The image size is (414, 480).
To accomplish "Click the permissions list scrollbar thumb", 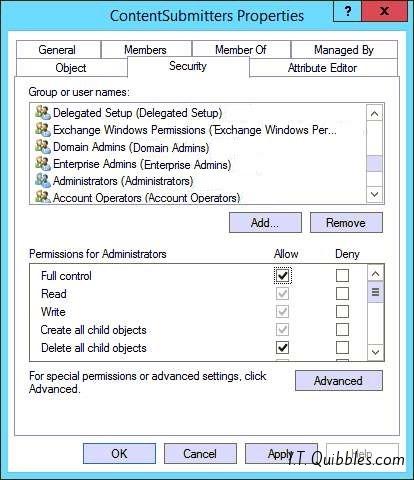I will click(375, 292).
